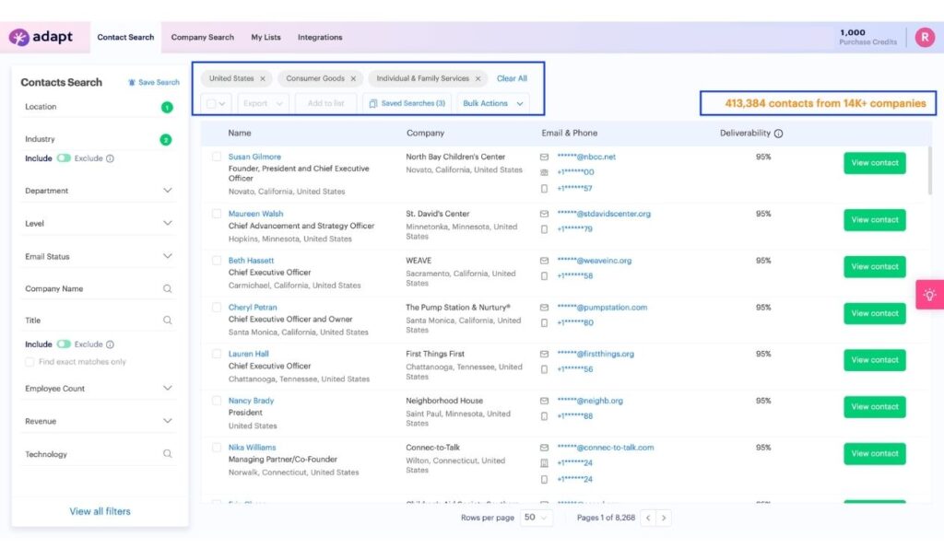The width and height of the screenshot is (944, 560).
Task: Click Maureen Walsh's email envelope icon
Action: (544, 214)
